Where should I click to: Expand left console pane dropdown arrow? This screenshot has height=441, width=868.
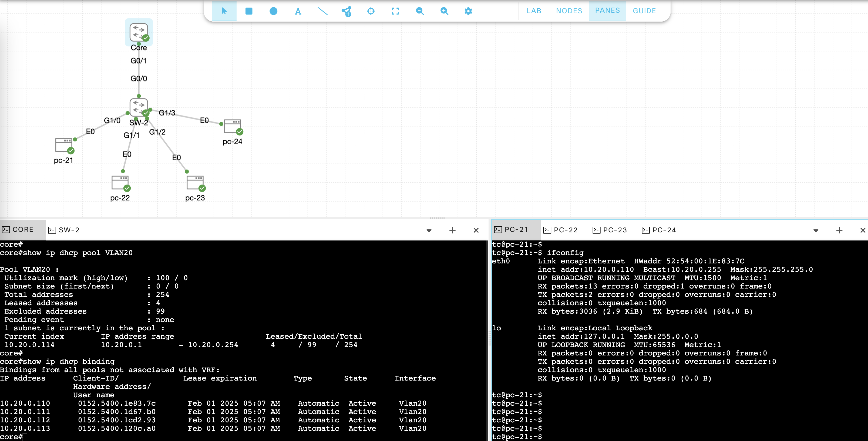pyautogui.click(x=429, y=230)
